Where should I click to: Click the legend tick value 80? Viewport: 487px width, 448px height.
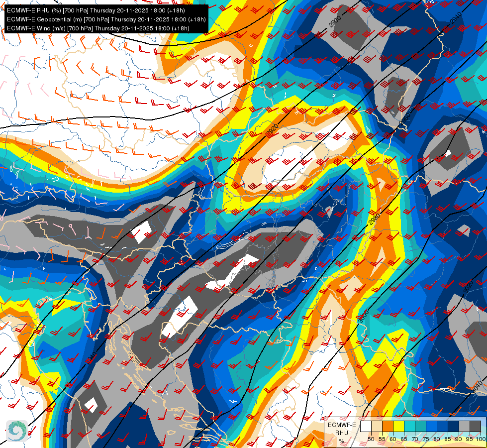pos(437,440)
